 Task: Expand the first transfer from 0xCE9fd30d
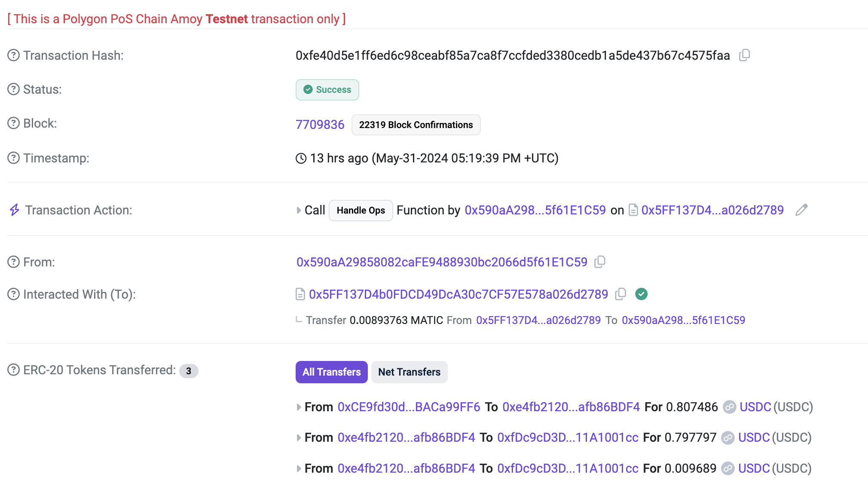pyautogui.click(x=299, y=407)
